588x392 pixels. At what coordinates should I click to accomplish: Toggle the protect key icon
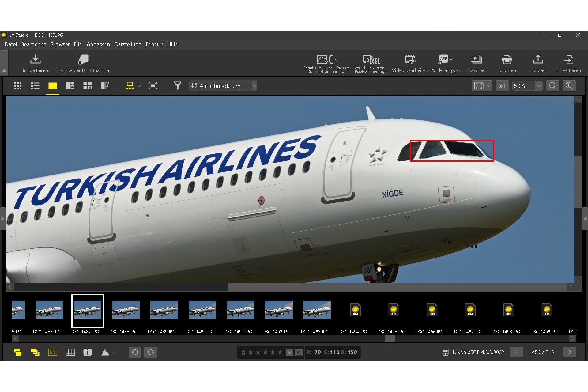(299, 352)
